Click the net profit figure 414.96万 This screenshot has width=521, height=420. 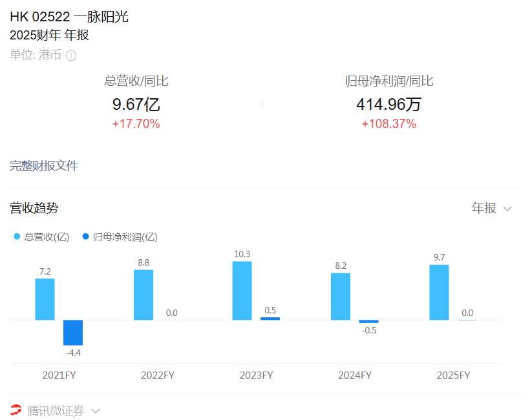(x=388, y=104)
